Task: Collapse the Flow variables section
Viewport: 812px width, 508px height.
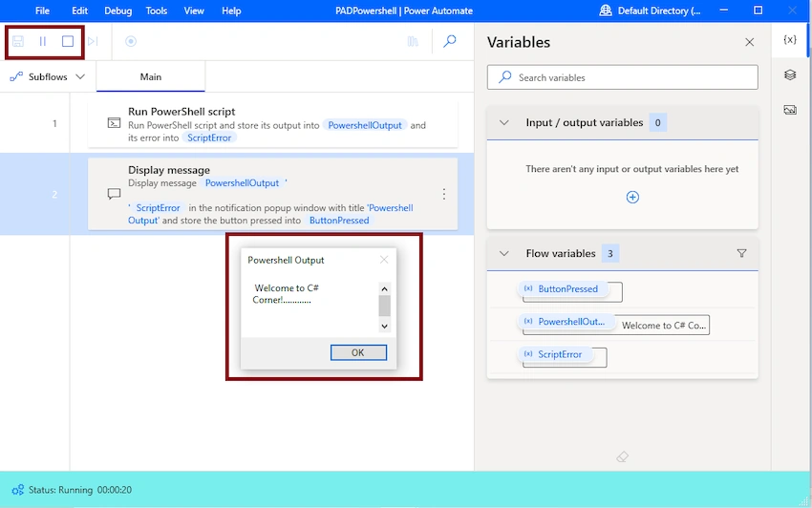Action: [x=503, y=254]
